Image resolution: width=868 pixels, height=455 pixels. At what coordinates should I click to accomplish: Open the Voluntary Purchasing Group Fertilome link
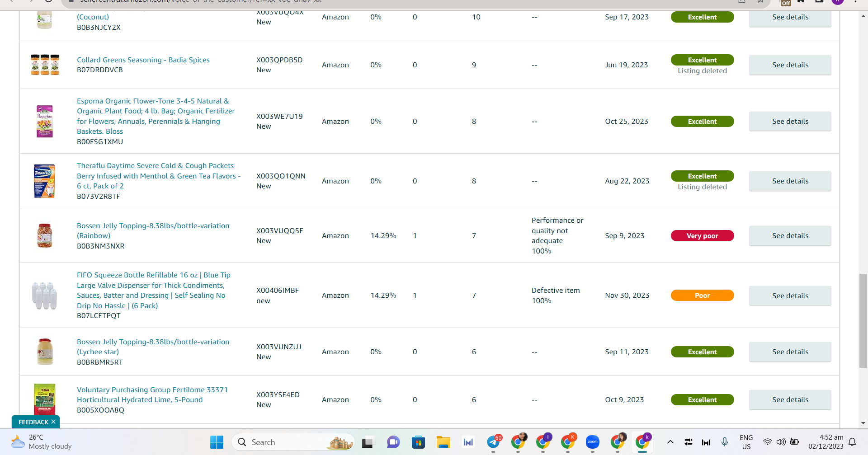[152, 394]
